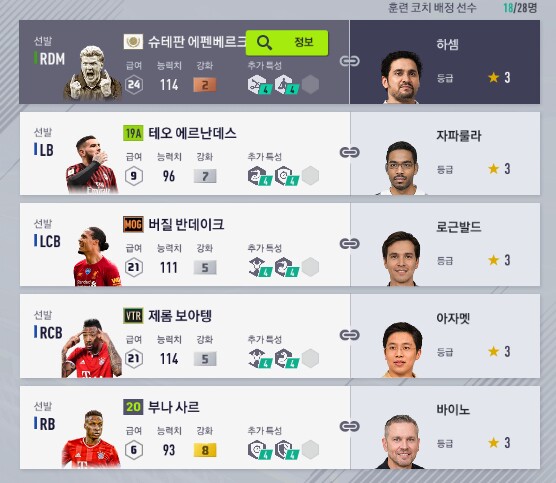Click link icon beside coach 바이노

pyautogui.click(x=350, y=426)
